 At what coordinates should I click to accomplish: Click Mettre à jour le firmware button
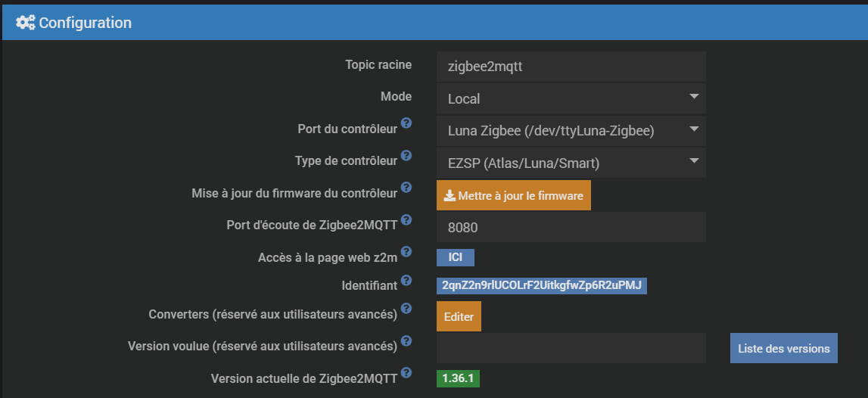click(514, 195)
